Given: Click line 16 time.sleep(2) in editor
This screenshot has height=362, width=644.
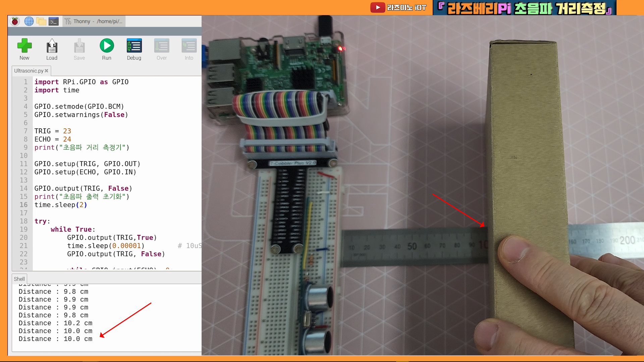Looking at the screenshot, I should click(x=60, y=205).
